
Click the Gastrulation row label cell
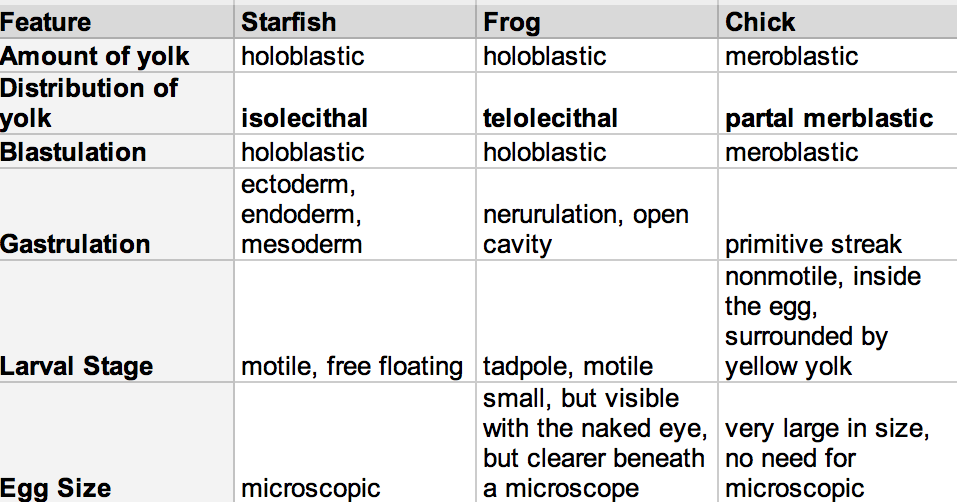point(76,244)
